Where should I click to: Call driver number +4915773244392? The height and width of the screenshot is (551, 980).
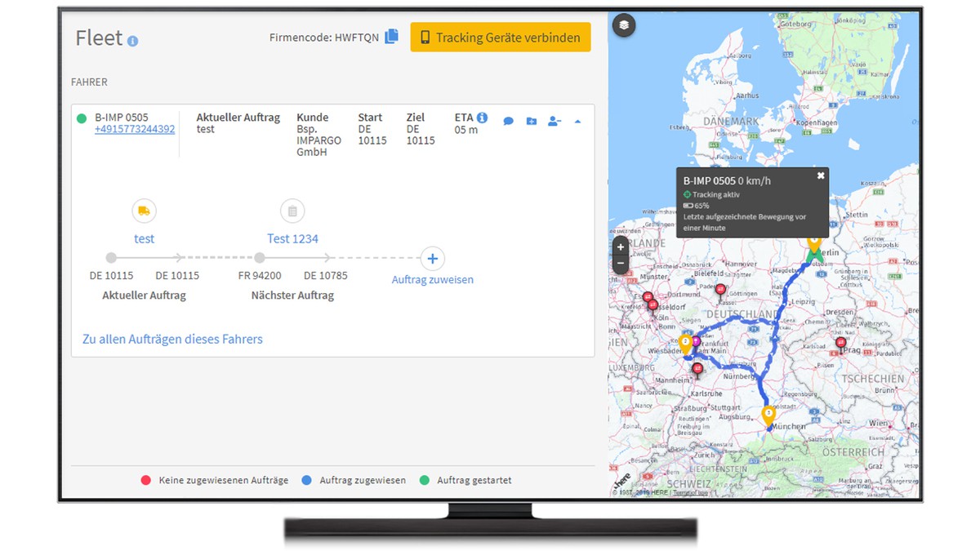pos(135,129)
